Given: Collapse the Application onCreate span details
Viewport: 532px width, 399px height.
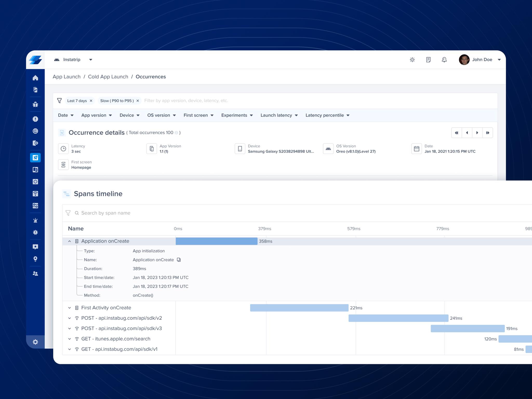Looking at the screenshot, I should pyautogui.click(x=70, y=241).
